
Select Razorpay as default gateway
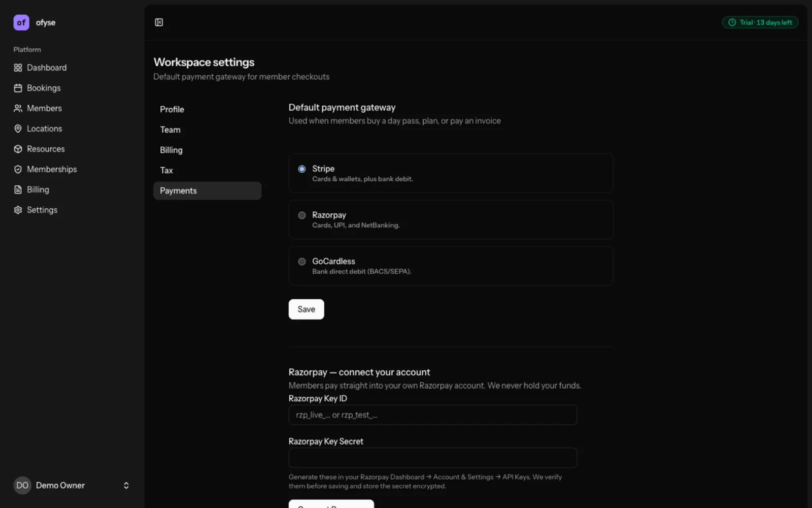pos(302,215)
